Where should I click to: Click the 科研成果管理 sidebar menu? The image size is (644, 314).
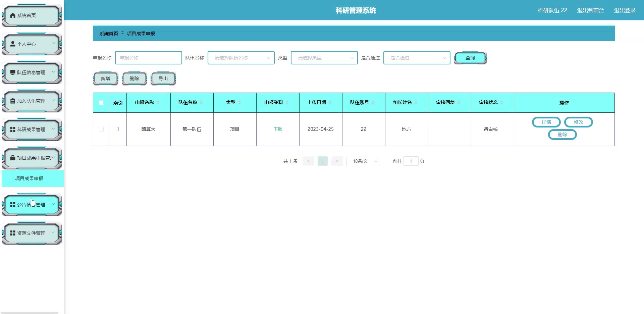click(32, 129)
